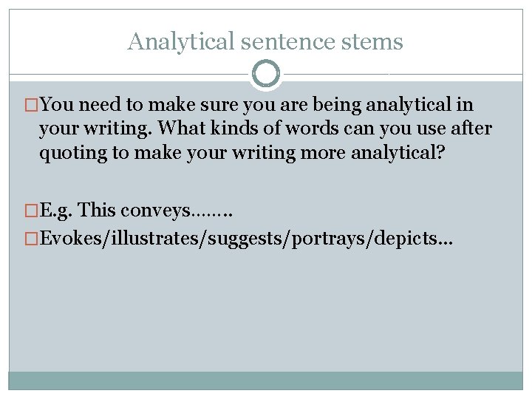532x399 pixels.
Task: Click the horizontal divider line left of the circle
Action: pos(129,74)
